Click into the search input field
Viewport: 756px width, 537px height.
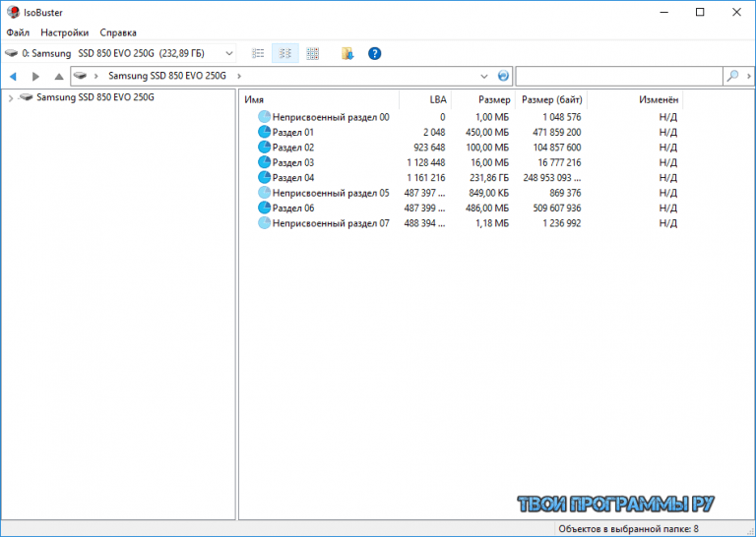(x=619, y=76)
